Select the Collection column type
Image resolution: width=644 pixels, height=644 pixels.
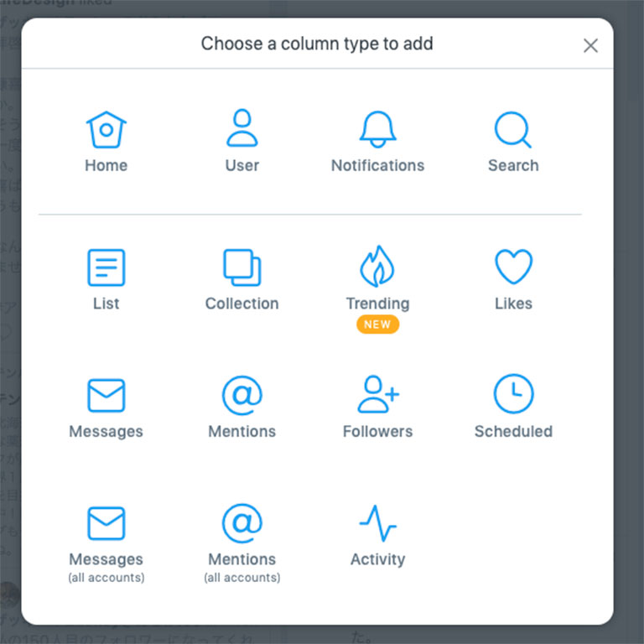(241, 268)
